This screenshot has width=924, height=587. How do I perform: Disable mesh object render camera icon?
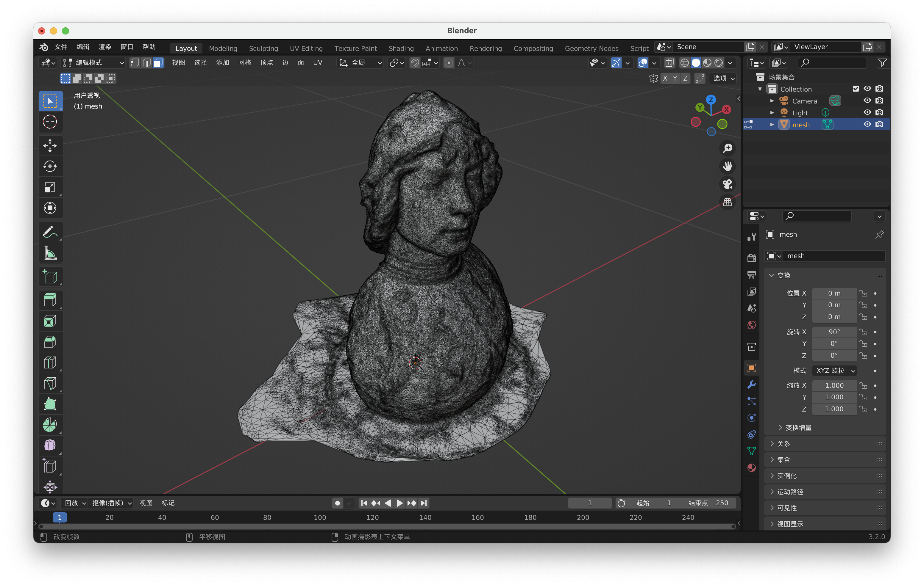tap(879, 124)
